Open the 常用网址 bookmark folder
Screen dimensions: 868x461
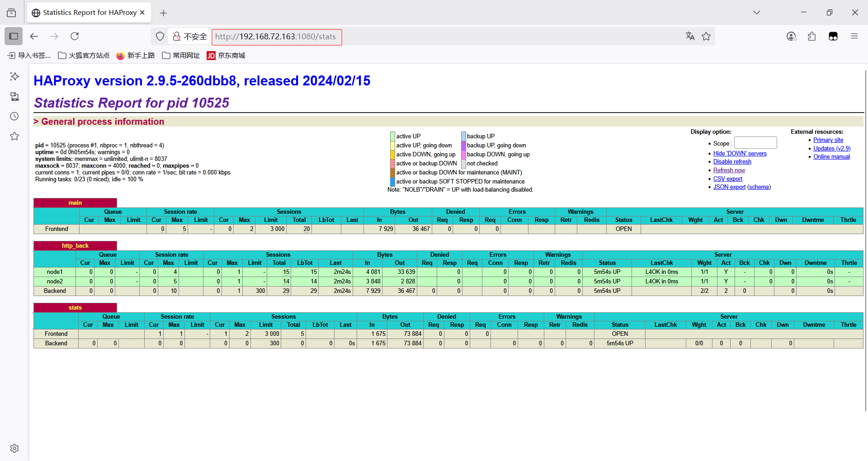click(x=181, y=56)
